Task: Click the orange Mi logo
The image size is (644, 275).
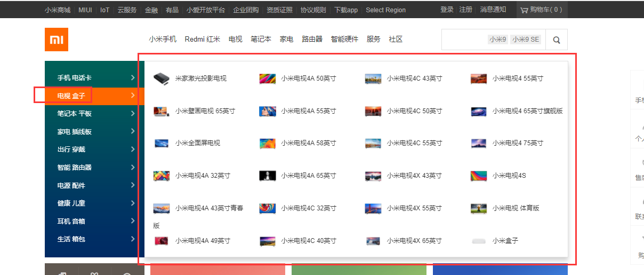Action: click(57, 40)
